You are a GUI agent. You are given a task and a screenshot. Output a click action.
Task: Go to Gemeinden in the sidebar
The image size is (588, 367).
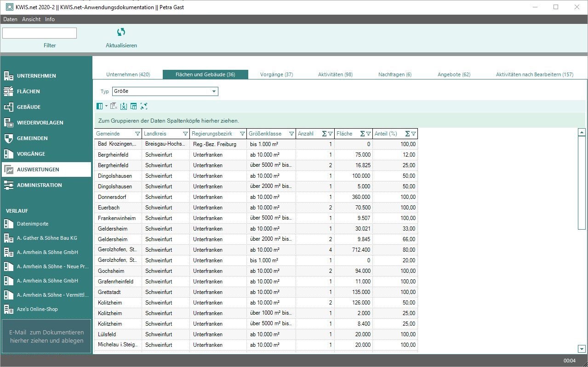tap(32, 138)
